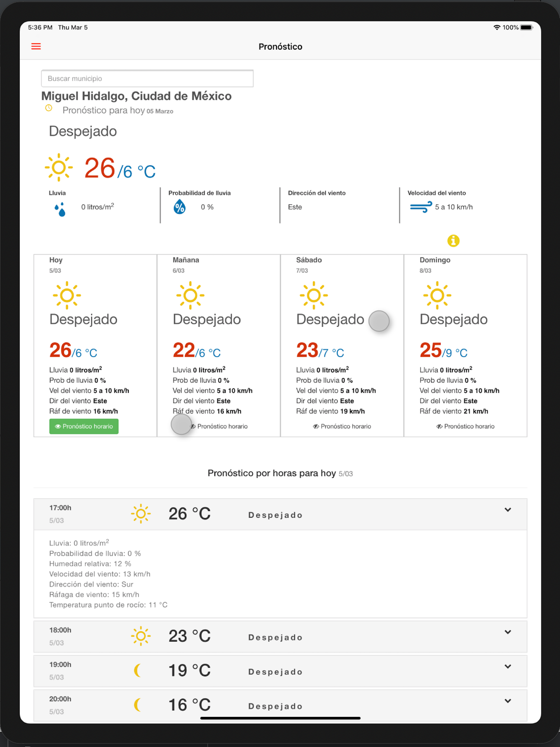Click the Miguel Hidalgo, Ciudad de México heading

coord(136,96)
